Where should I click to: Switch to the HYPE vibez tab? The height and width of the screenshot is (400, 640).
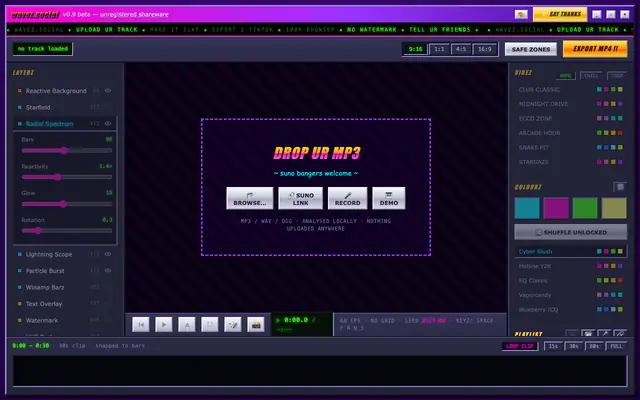[x=566, y=76]
